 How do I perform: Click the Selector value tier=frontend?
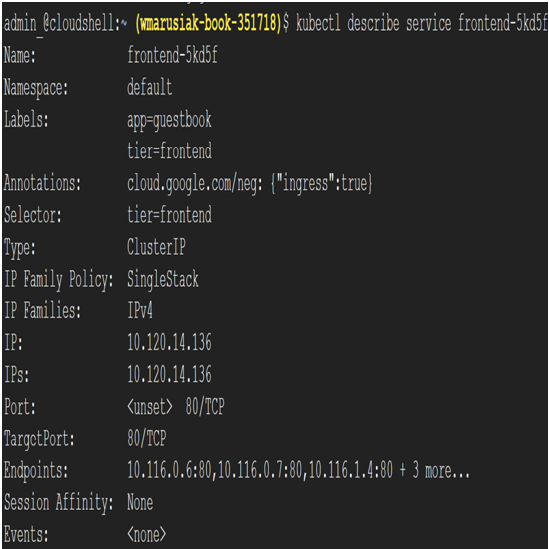pos(169,215)
